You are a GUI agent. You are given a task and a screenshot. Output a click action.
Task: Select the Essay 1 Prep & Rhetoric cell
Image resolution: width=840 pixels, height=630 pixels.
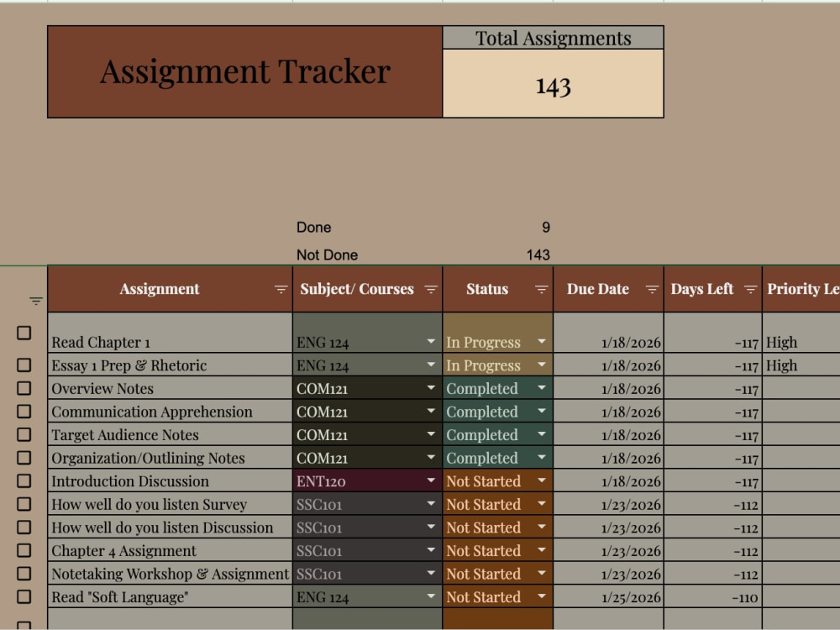[170, 365]
